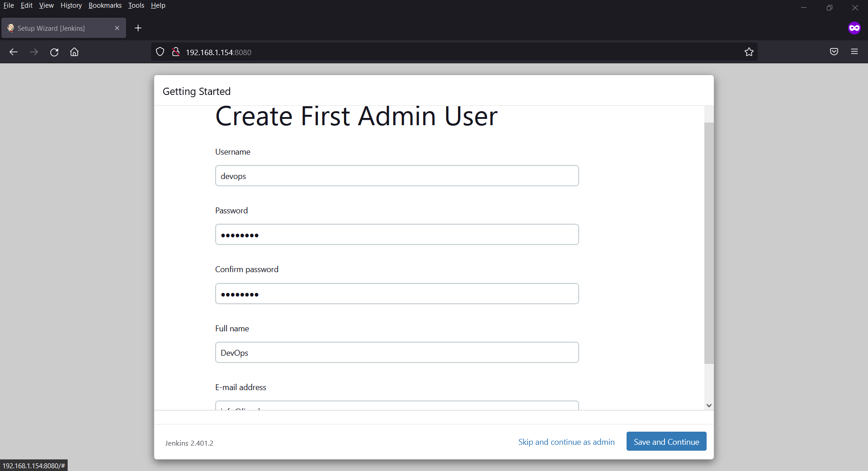This screenshot has width=868, height=471.
Task: Minimize the browser window
Action: (x=804, y=8)
